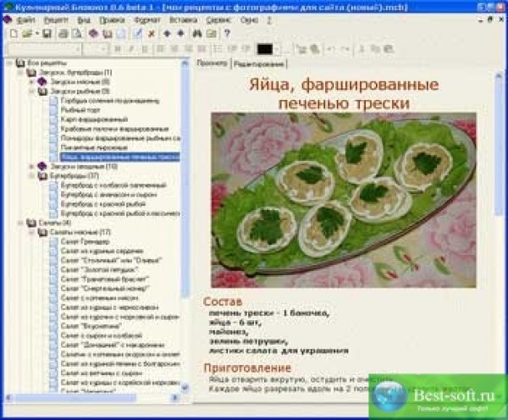Expand the 'Закуски мясные' category
Image resolution: width=508 pixels, height=420 pixels.
tap(32, 81)
